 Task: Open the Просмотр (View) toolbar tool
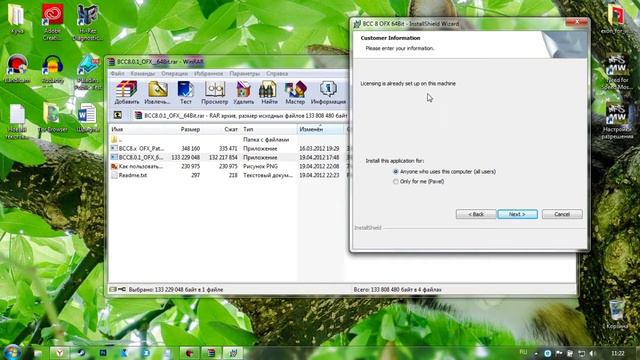(x=215, y=93)
